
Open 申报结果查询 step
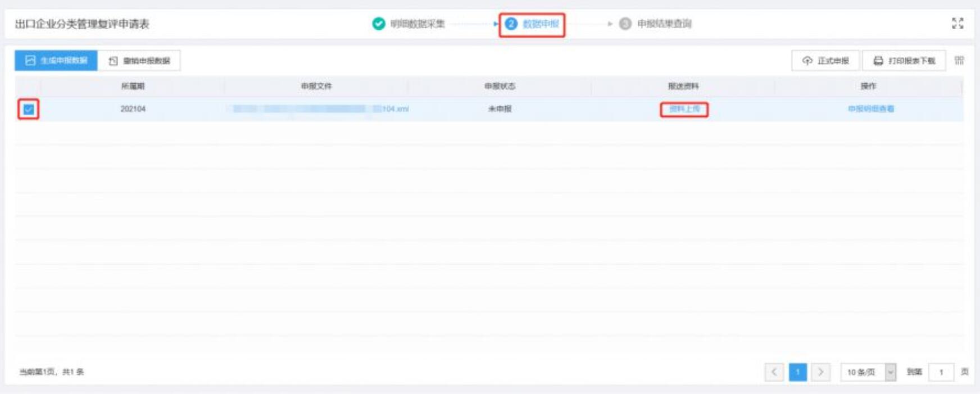coord(664,24)
